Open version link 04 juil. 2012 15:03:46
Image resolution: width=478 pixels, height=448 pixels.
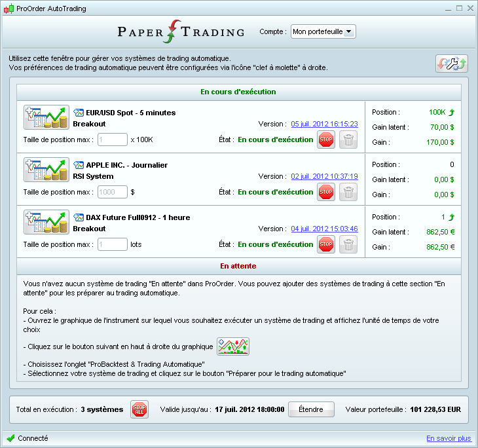click(x=324, y=229)
